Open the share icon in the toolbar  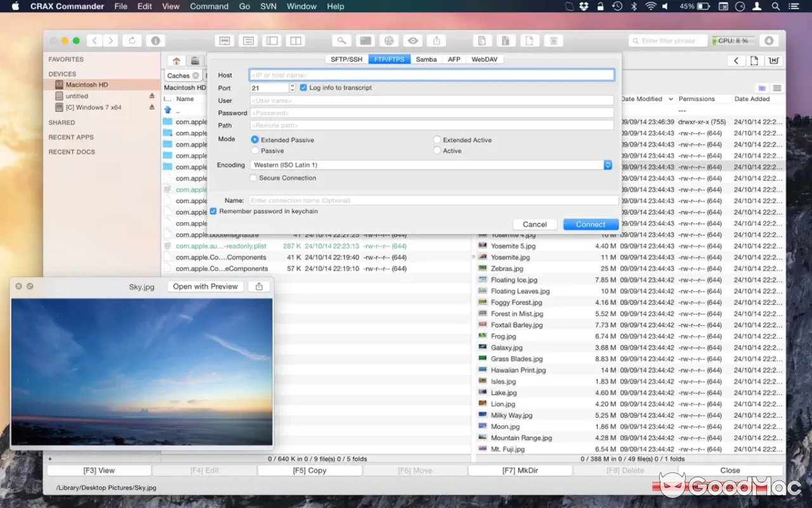[x=436, y=40]
